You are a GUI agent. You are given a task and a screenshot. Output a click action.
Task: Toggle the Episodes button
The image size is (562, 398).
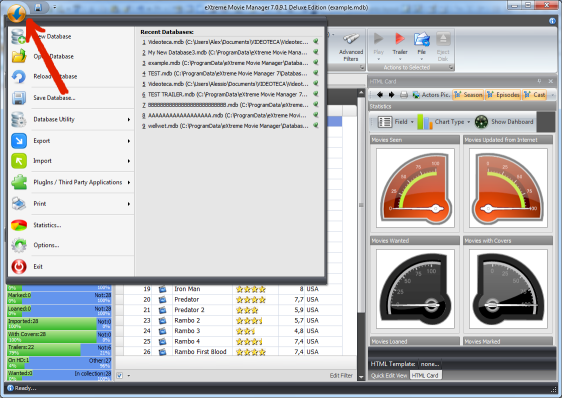tap(503, 95)
